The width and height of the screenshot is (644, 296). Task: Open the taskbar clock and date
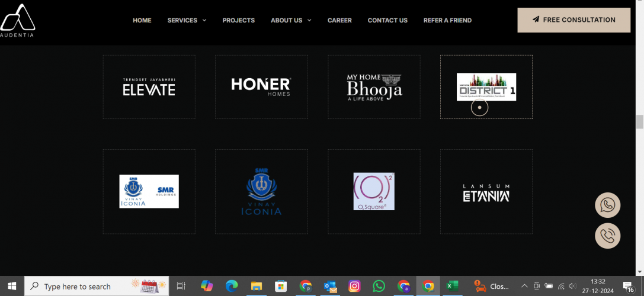[598, 286]
